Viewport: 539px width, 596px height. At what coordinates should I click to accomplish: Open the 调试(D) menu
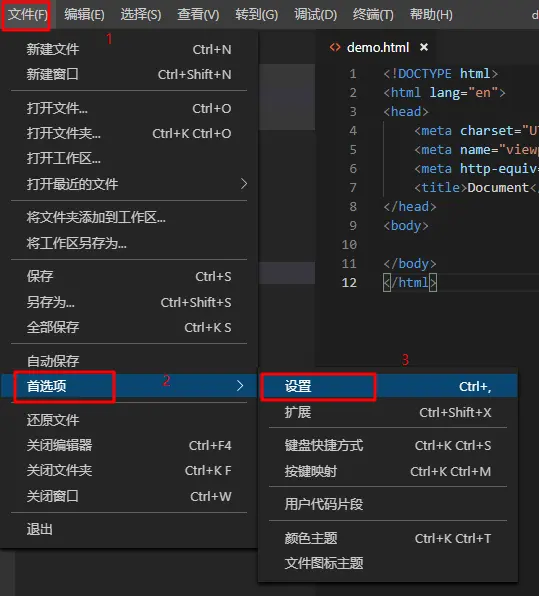[x=315, y=15]
